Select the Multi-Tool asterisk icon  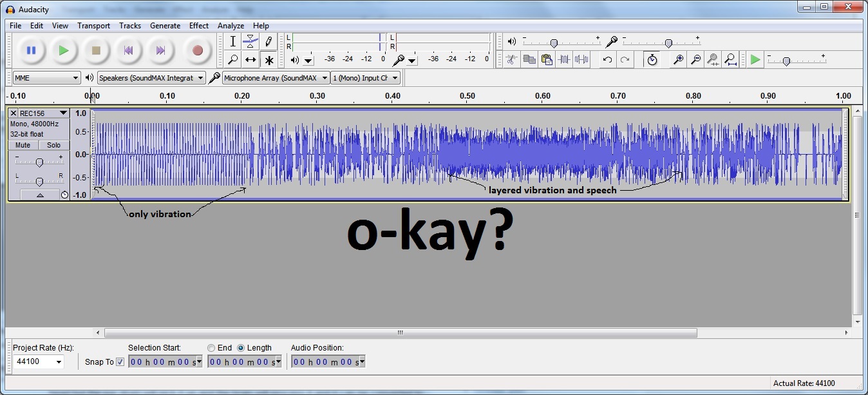269,60
